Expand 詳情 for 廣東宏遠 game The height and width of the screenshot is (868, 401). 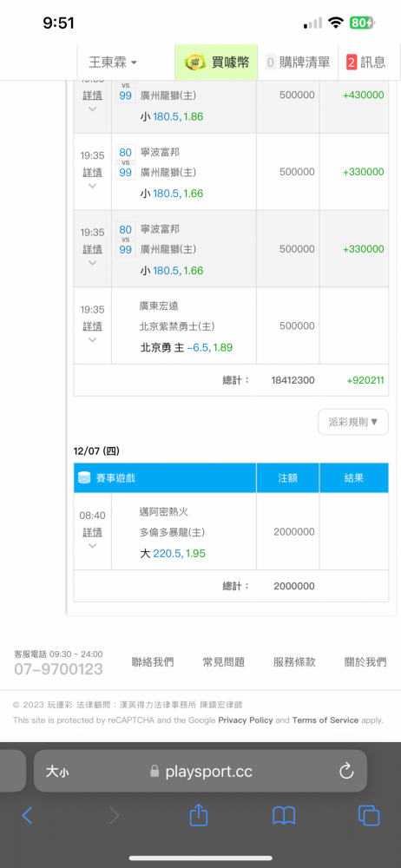(x=93, y=326)
